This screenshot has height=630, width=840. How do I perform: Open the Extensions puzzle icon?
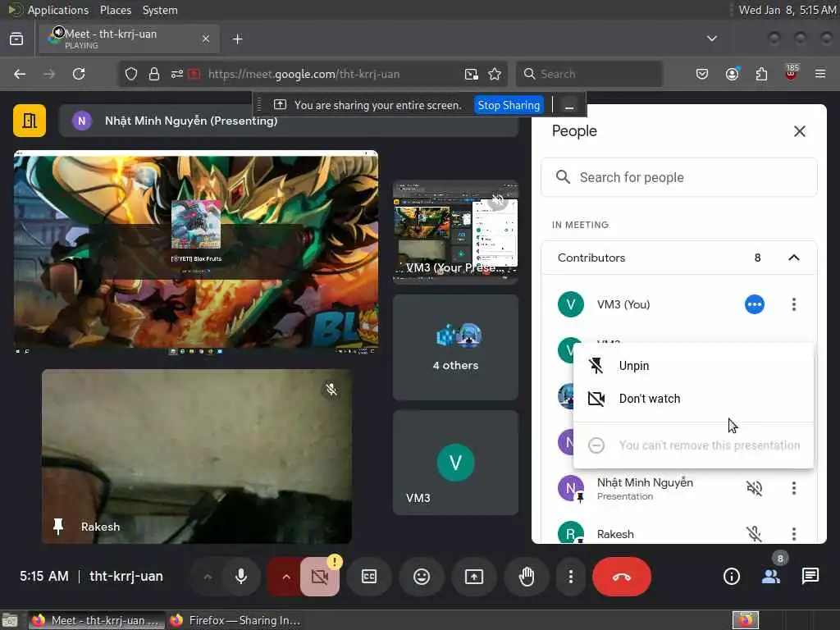(761, 74)
